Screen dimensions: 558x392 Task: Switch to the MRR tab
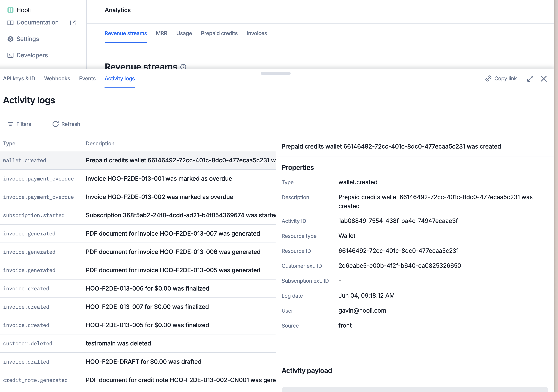click(162, 33)
